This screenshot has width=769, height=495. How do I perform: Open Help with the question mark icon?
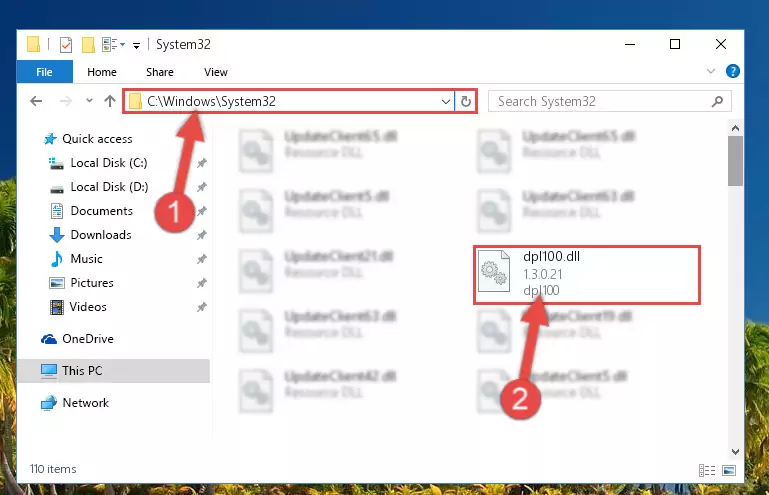pos(733,71)
